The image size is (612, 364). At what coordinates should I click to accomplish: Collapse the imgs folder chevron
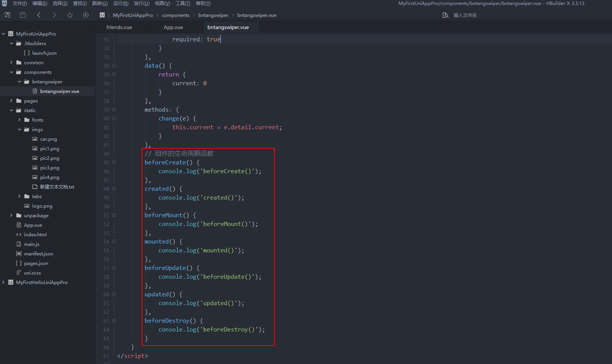[20, 129]
